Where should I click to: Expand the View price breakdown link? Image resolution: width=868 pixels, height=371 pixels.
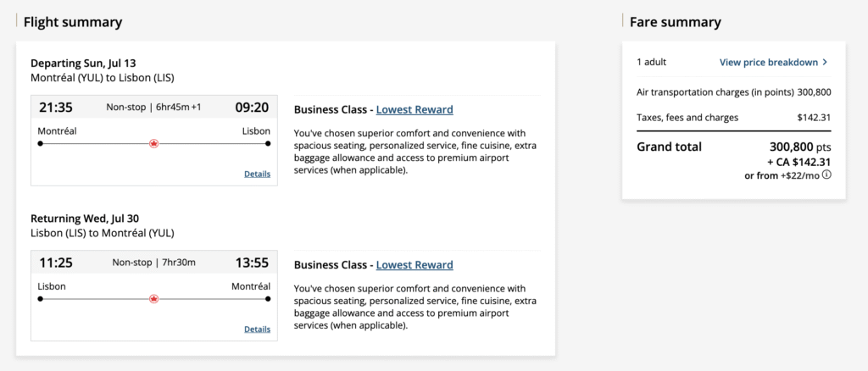coord(768,63)
